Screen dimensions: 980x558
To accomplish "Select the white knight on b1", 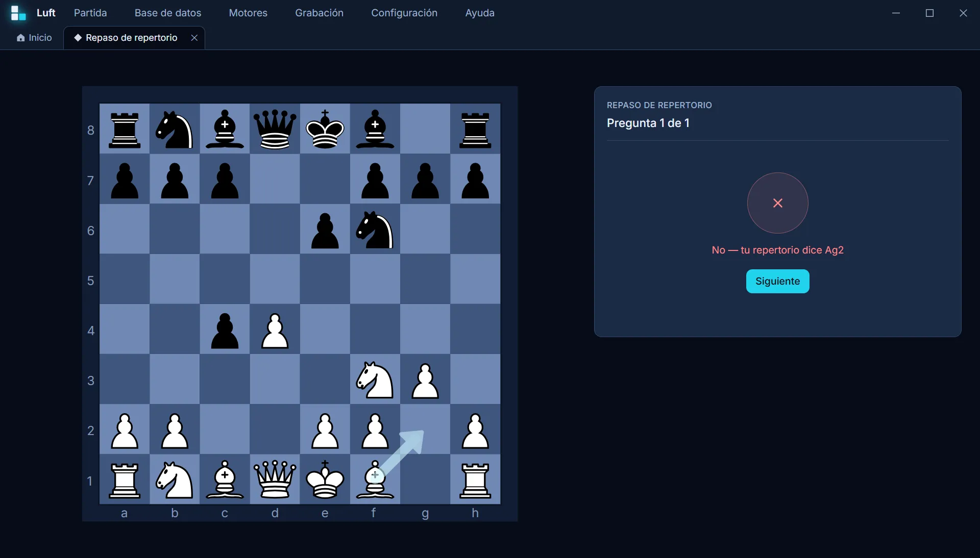I will [175, 479].
